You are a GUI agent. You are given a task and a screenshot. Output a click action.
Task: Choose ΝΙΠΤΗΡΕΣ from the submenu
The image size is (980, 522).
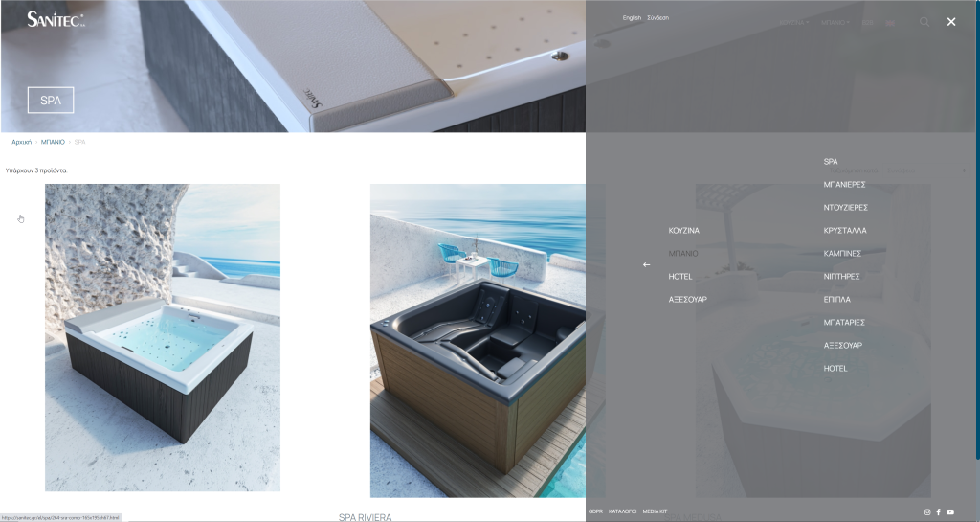tap(841, 276)
